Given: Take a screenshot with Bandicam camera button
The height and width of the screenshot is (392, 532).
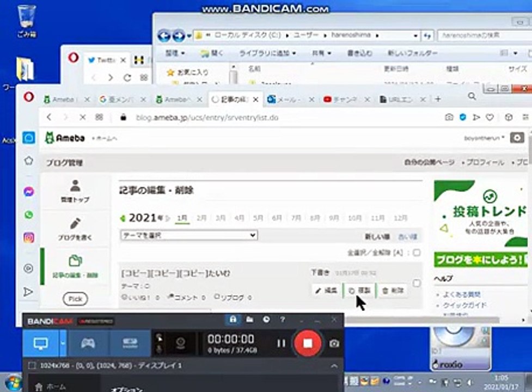Looking at the screenshot, I should click(334, 344).
